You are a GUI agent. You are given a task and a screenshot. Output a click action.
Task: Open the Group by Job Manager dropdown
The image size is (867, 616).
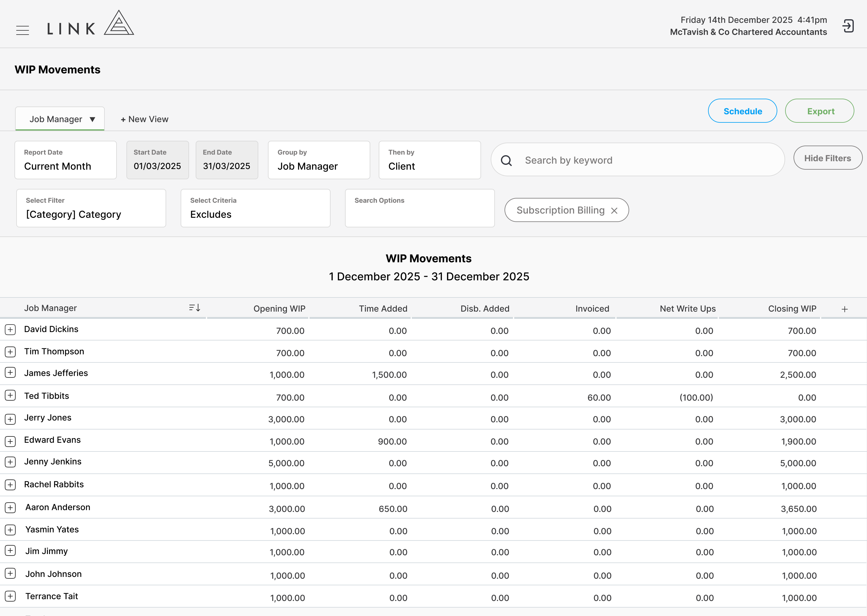tap(319, 160)
